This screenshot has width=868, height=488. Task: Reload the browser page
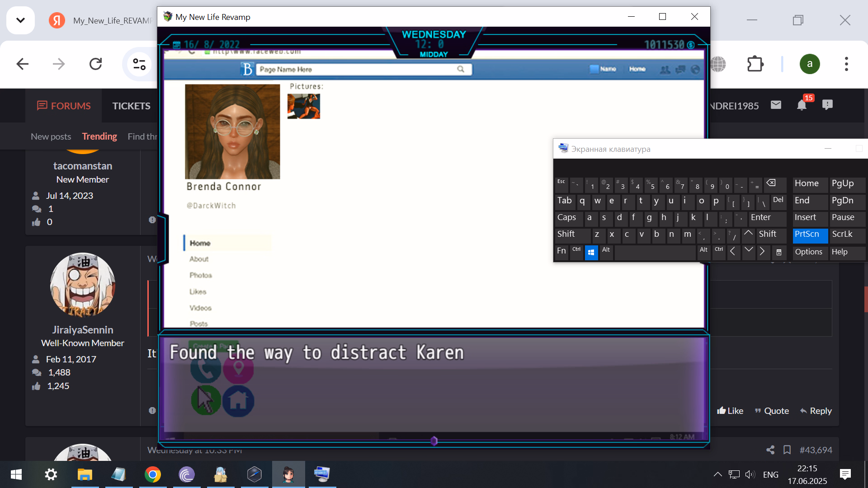coord(95,64)
